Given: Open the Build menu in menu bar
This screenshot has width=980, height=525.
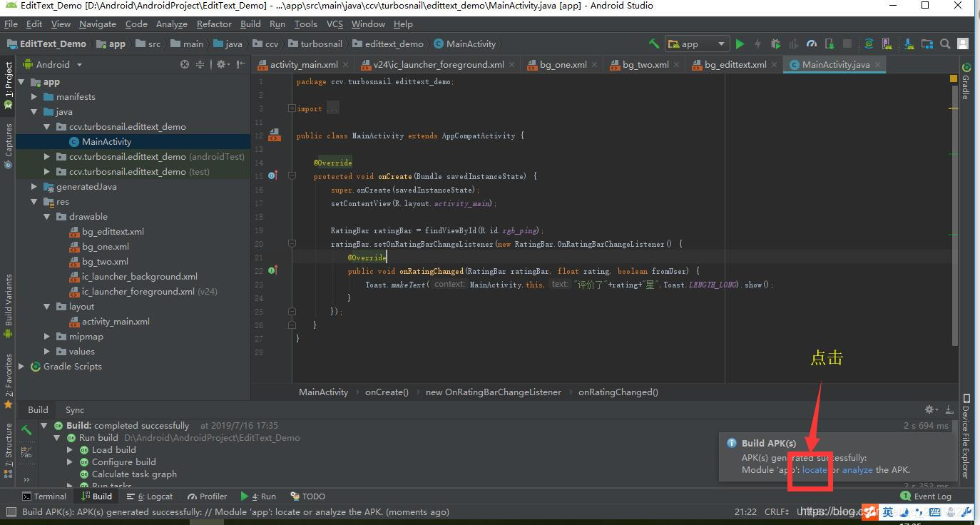Looking at the screenshot, I should click(250, 24).
